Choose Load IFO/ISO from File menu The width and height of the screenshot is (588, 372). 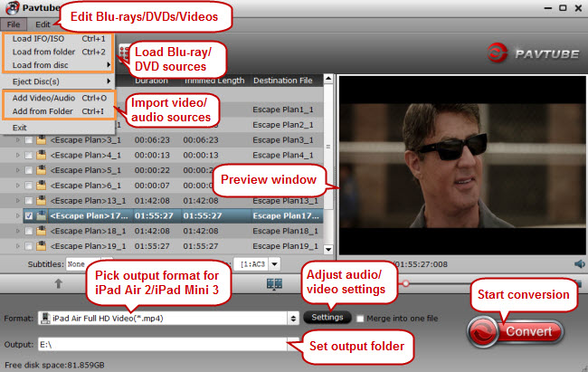coord(59,39)
